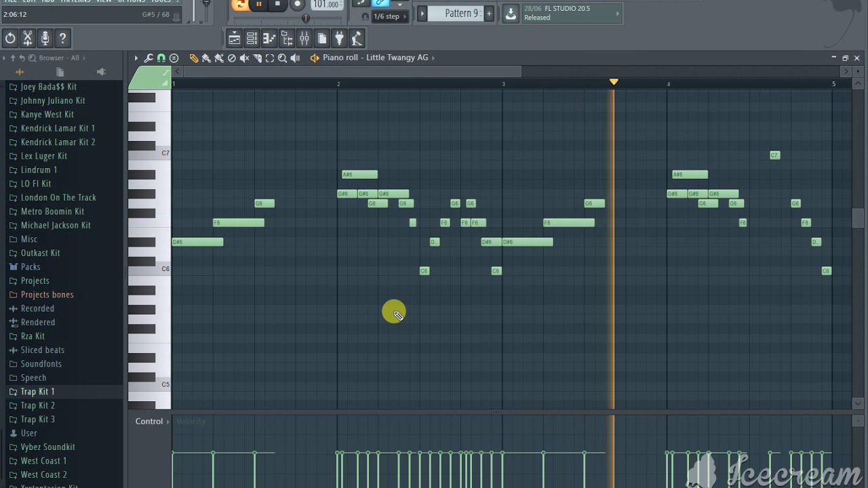Select the Zoom tool in piano roll
868x488 pixels.
[x=282, y=58]
